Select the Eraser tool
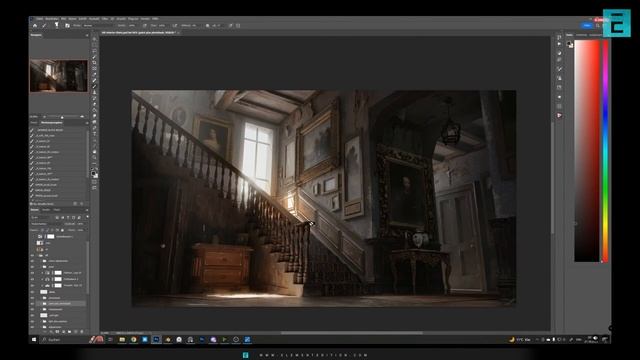 coord(94,104)
